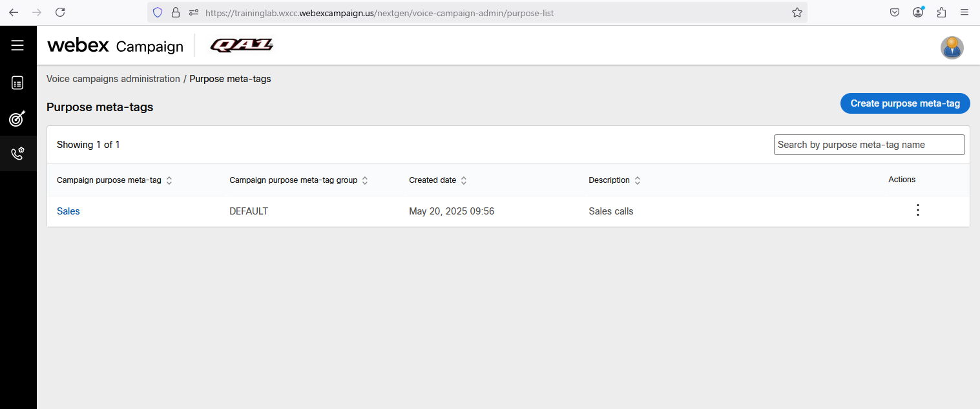Image resolution: width=980 pixels, height=409 pixels.
Task: Open Actions kebab menu for Sales
Action: [917, 211]
